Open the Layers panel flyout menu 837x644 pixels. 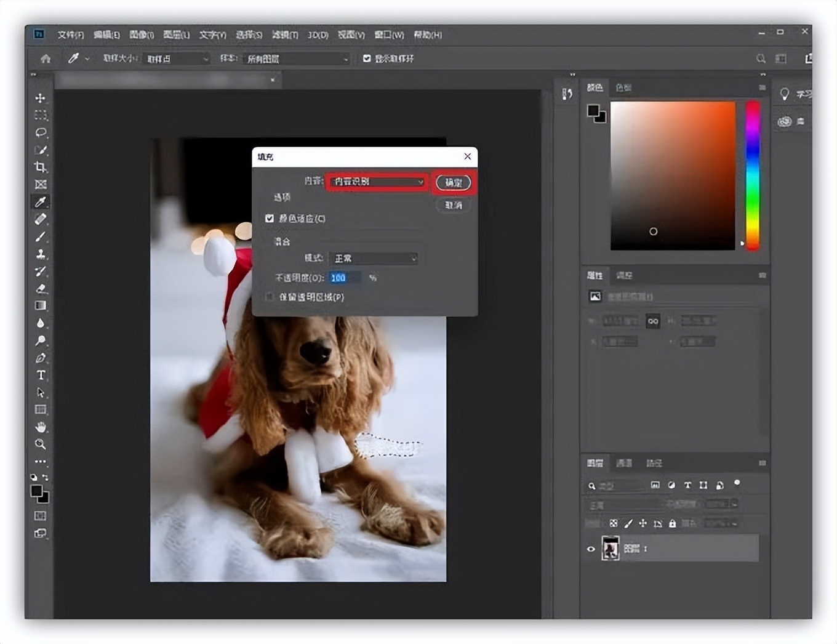coord(762,463)
